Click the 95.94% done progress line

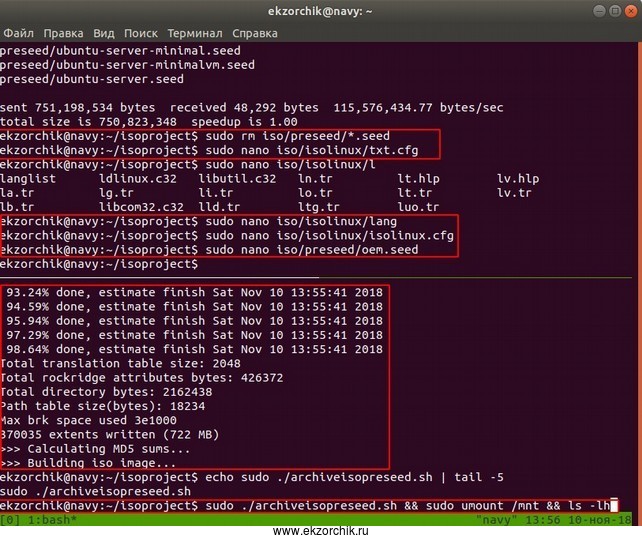(194, 321)
